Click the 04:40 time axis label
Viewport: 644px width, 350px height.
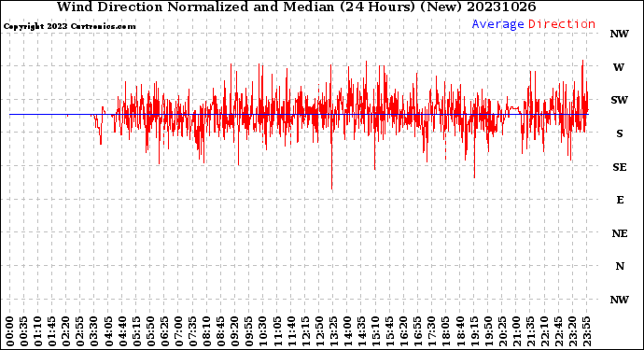123,331
